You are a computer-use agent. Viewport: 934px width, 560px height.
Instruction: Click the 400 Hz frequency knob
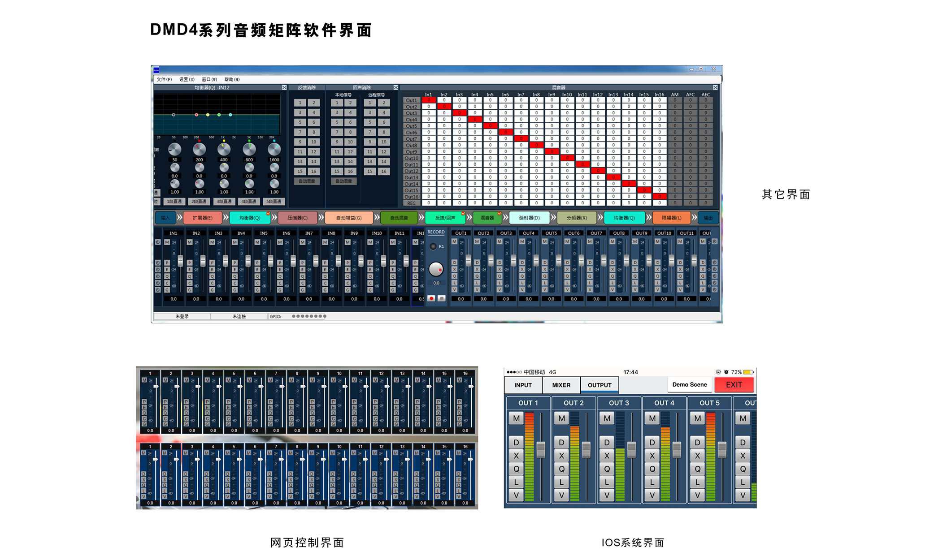coord(224,149)
